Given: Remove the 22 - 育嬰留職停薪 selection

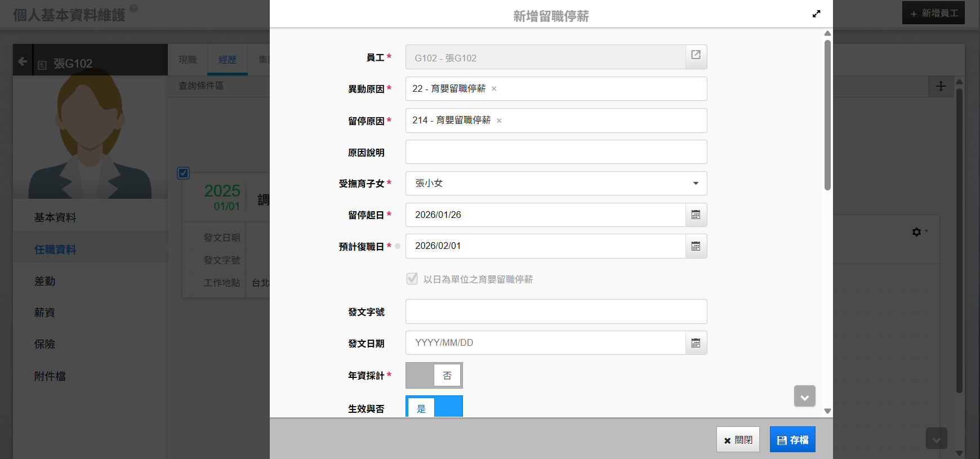Looking at the screenshot, I should pyautogui.click(x=494, y=89).
